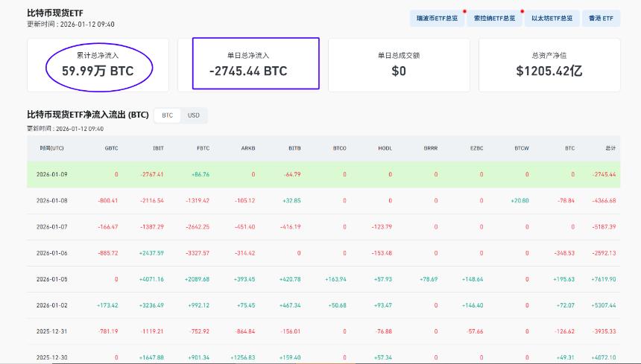The width and height of the screenshot is (641, 364).
Task: Click the FBTC column header
Action: pos(203,148)
